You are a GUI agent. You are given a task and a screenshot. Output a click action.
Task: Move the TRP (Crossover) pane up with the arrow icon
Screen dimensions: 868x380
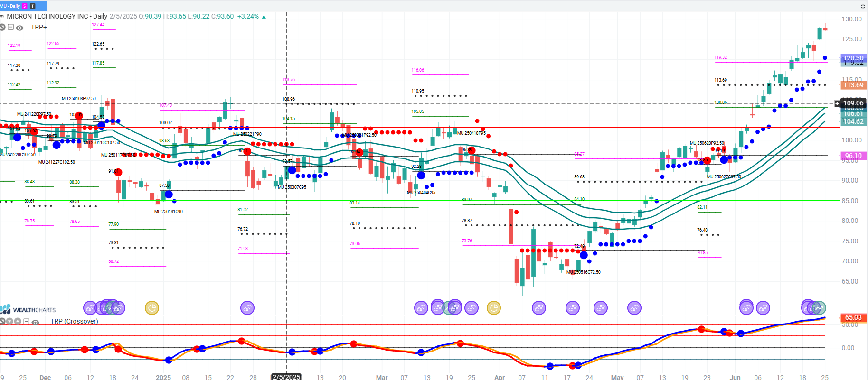pos(18,322)
